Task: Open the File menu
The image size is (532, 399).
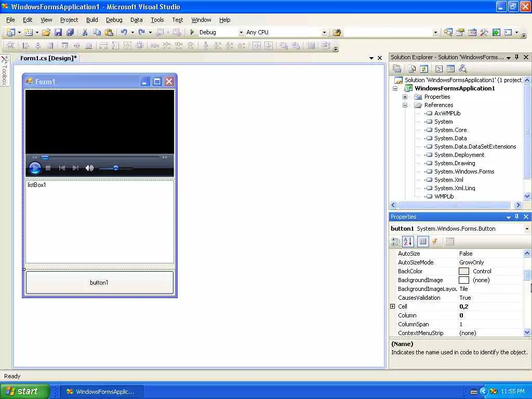Action: click(10, 20)
